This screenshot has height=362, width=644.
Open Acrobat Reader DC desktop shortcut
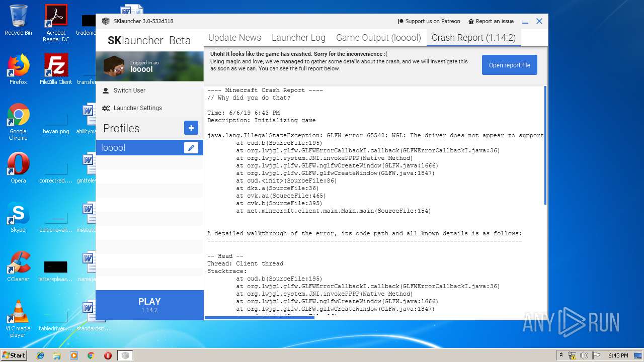(x=56, y=23)
